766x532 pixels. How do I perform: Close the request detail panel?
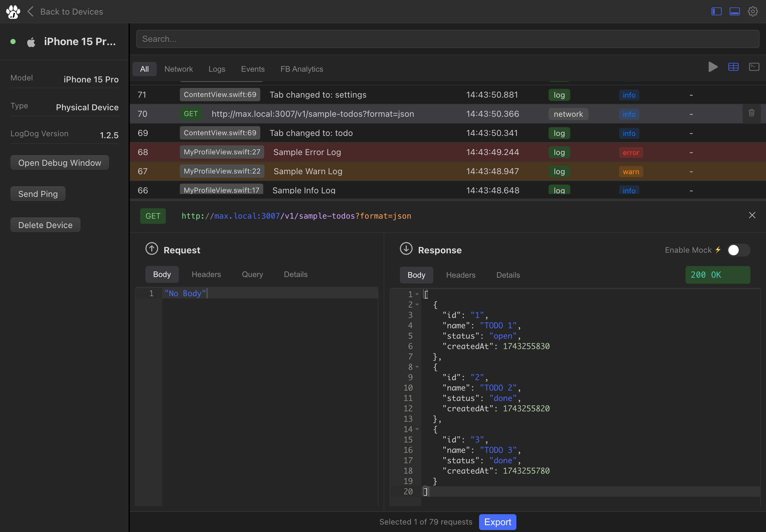pos(752,215)
